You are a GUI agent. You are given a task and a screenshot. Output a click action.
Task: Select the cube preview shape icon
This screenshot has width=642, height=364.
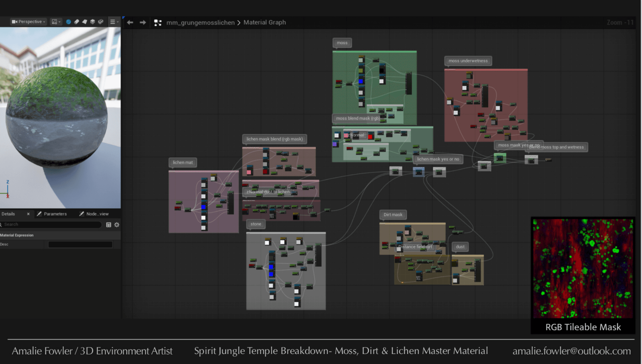(93, 22)
